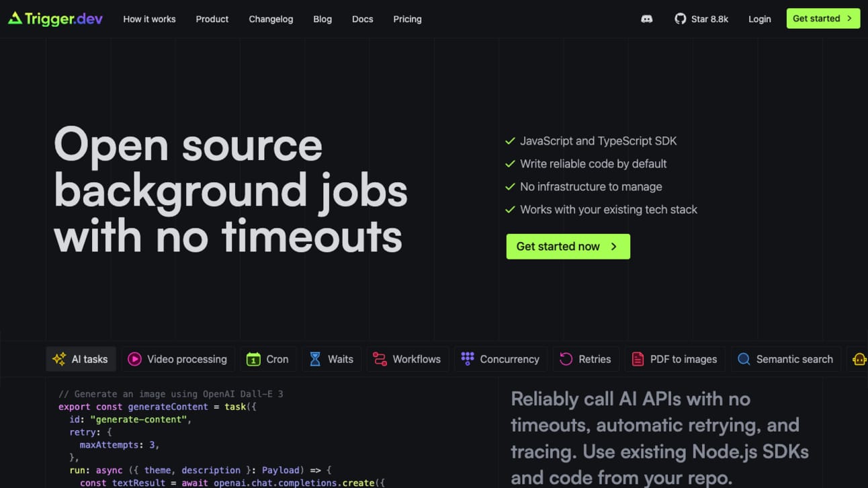Click the arrow in Get started now
The height and width of the screenshot is (488, 868).
[x=614, y=247]
